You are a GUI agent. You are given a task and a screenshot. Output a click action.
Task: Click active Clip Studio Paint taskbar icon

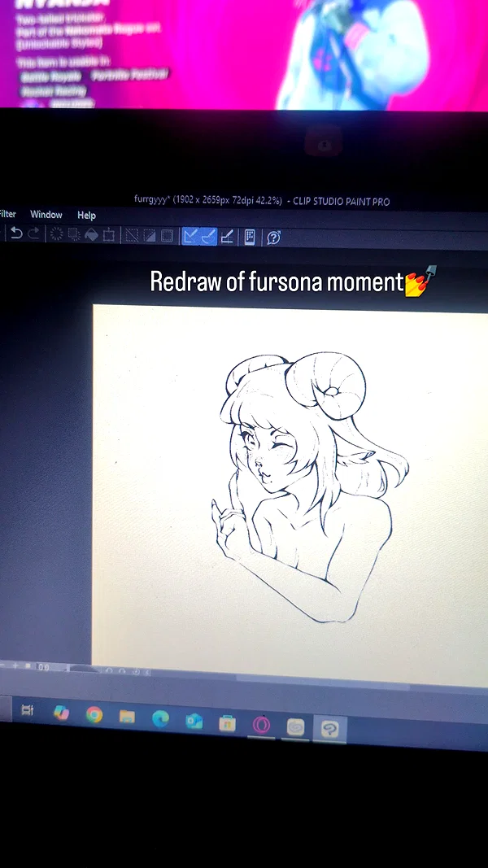tap(329, 729)
